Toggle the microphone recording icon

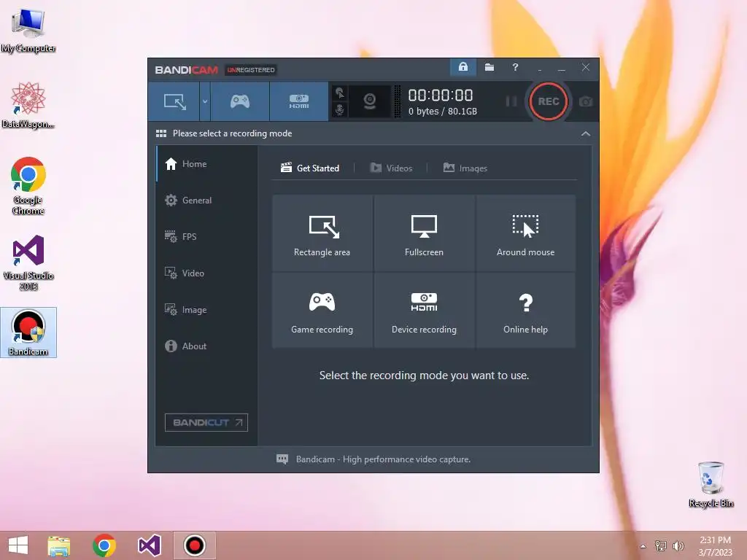340,109
